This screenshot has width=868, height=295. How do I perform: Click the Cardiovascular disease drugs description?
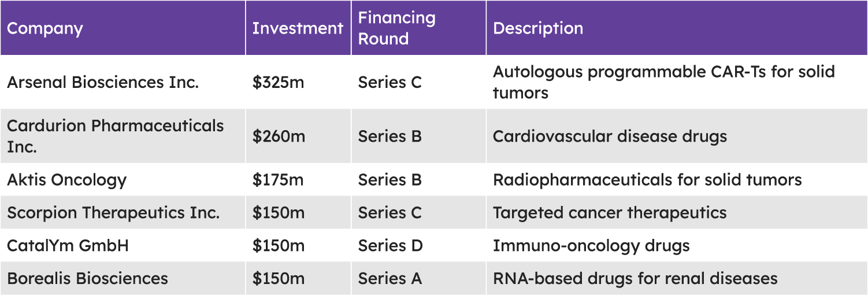[x=610, y=137]
